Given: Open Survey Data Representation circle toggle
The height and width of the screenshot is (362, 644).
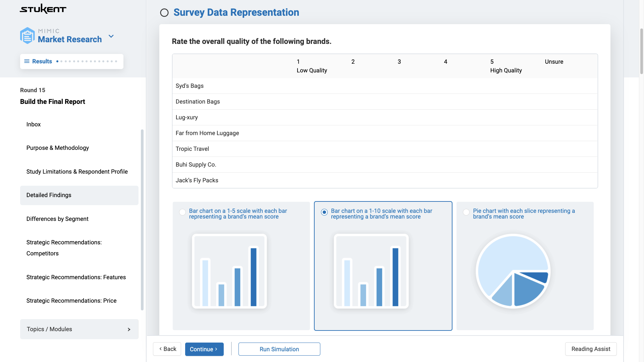Looking at the screenshot, I should (164, 12).
